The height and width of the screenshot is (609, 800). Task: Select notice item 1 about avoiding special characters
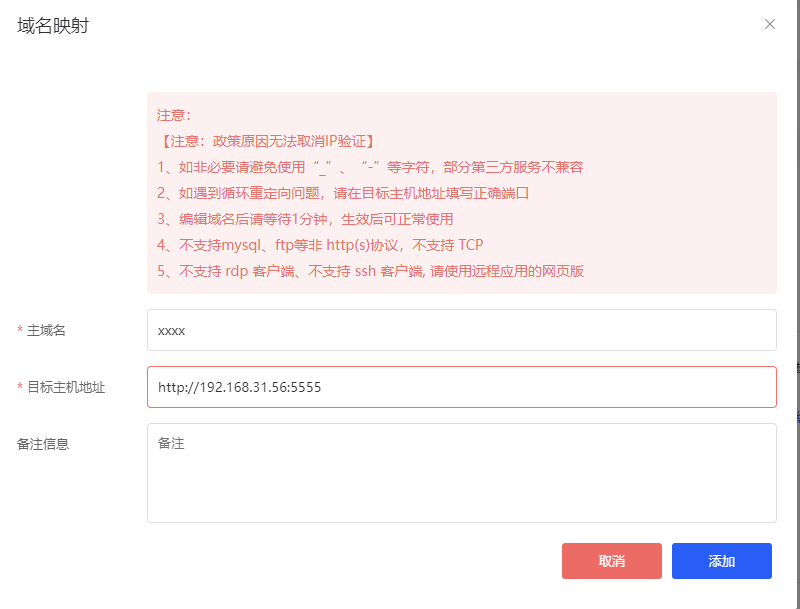click(x=370, y=167)
